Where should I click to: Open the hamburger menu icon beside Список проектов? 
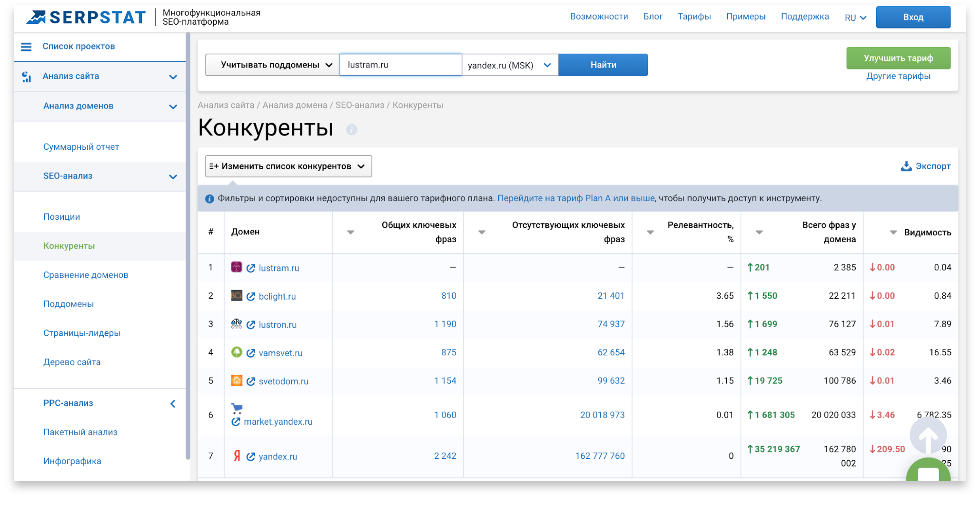click(x=26, y=47)
